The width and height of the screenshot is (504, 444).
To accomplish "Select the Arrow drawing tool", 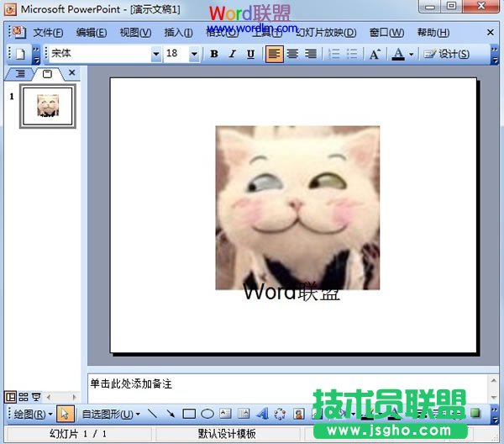I will (171, 414).
